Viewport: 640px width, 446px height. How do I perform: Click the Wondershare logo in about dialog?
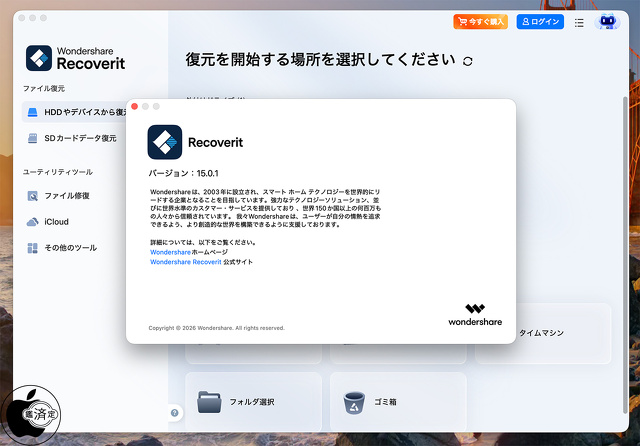(475, 315)
